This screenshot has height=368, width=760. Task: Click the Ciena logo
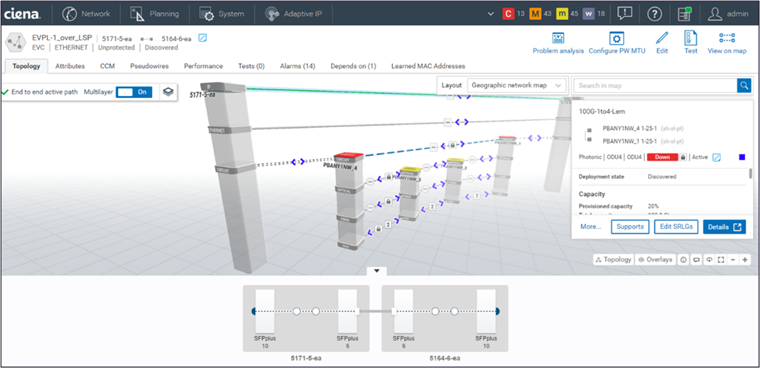point(22,15)
